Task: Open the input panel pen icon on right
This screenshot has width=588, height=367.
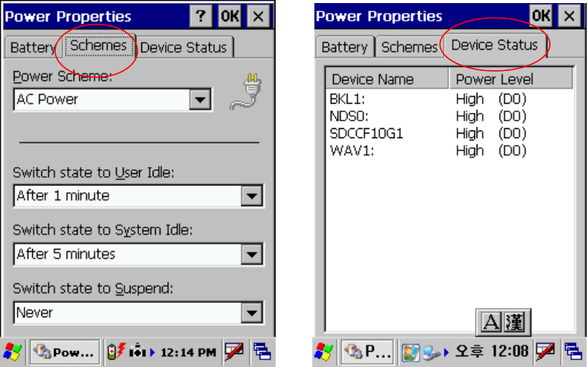Action: 546,352
